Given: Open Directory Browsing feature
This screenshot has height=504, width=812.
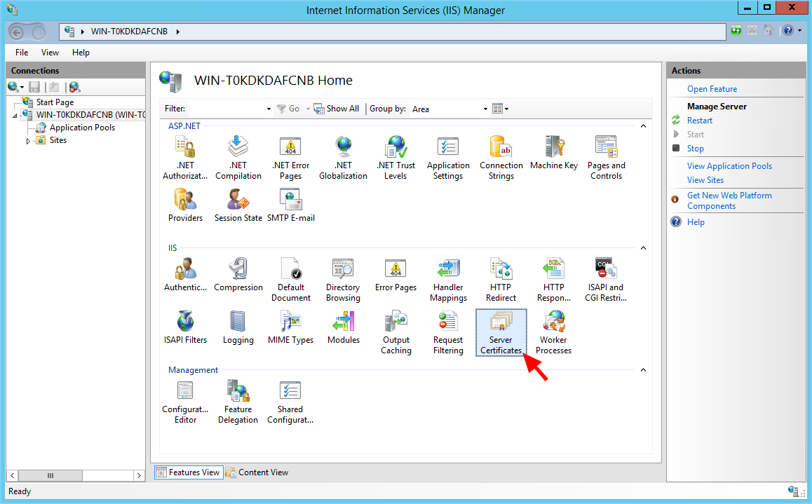Looking at the screenshot, I should tap(343, 280).
